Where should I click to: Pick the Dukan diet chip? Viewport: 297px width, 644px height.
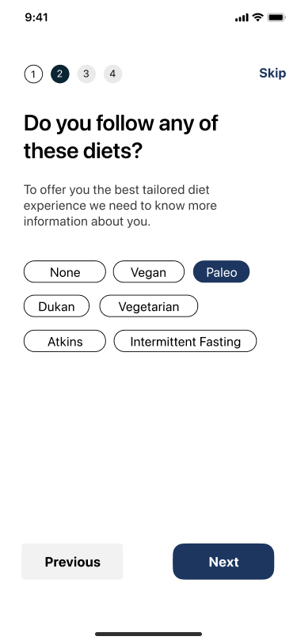click(x=56, y=306)
